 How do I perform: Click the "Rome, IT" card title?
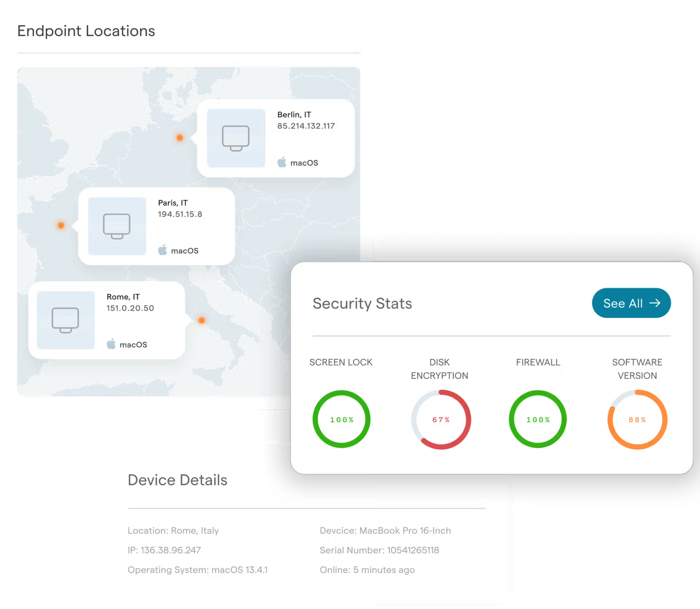point(123,297)
